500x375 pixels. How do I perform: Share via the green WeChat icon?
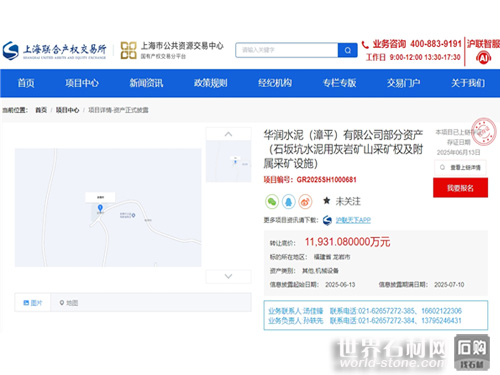point(272,202)
